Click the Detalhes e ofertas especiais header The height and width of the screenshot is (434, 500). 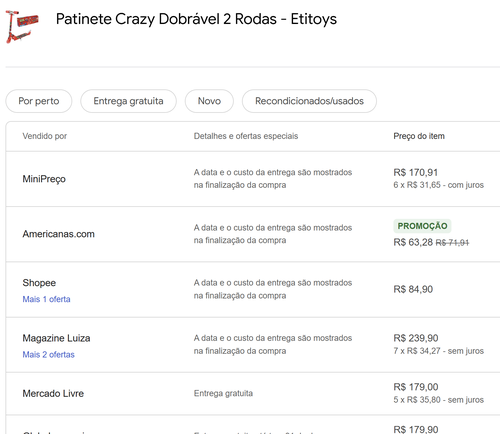point(246,136)
